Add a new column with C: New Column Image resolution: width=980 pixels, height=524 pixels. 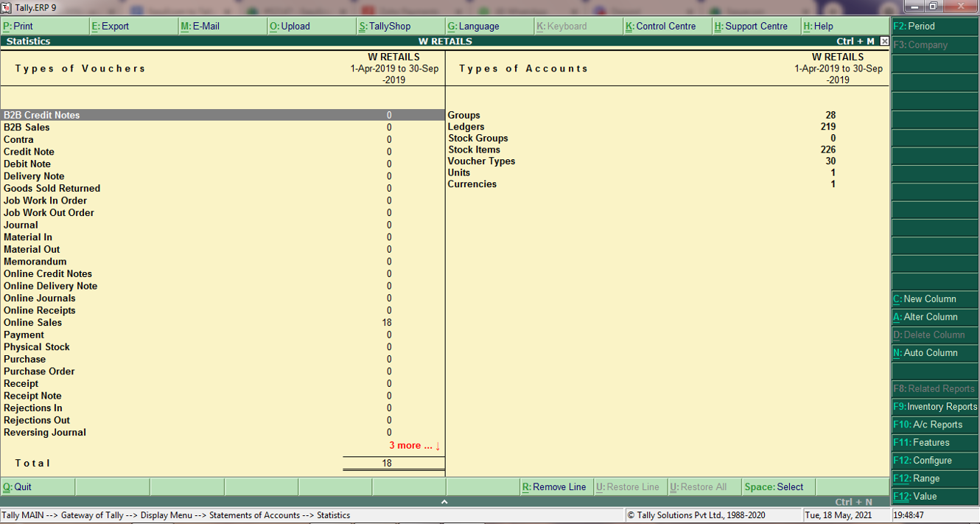pyautogui.click(x=935, y=298)
